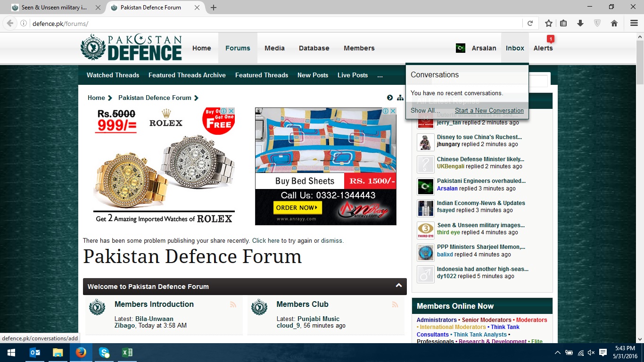Viewport: 644px width, 362px height.
Task: Open Live Posts
Action: click(353, 75)
